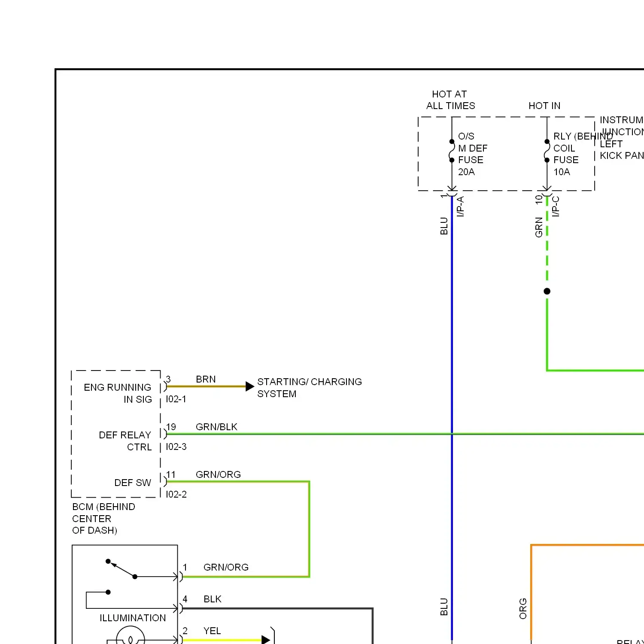The image size is (644, 644).
Task: Click the ILLUMINATION label
Action: (133, 618)
